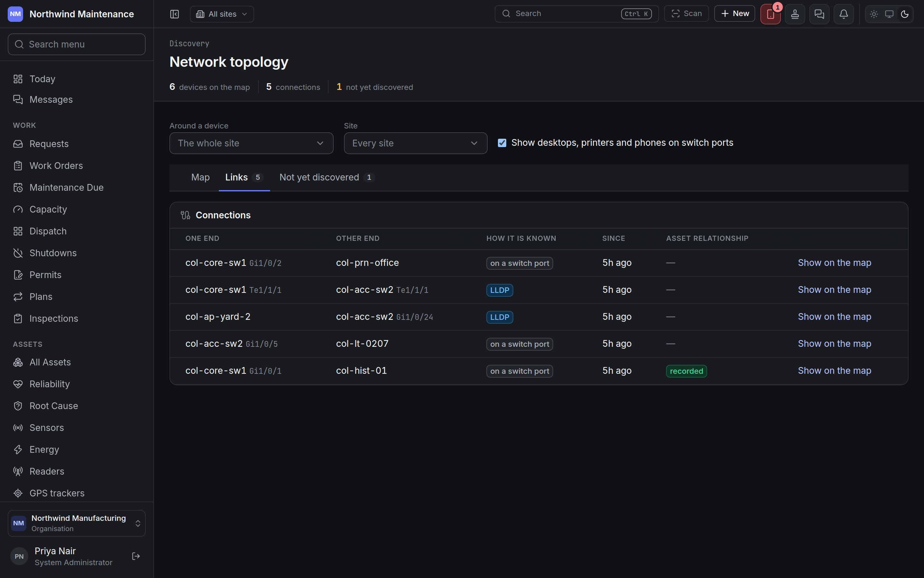
Task: Expand Northwind Manufacturing organisation switcher
Action: [76, 523]
